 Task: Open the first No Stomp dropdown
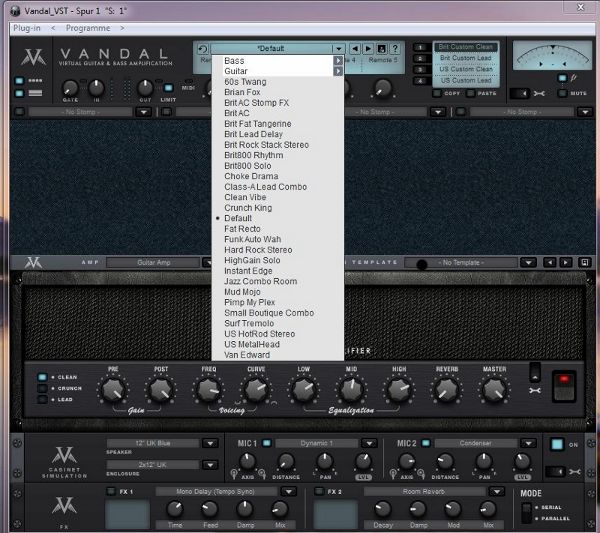click(144, 112)
